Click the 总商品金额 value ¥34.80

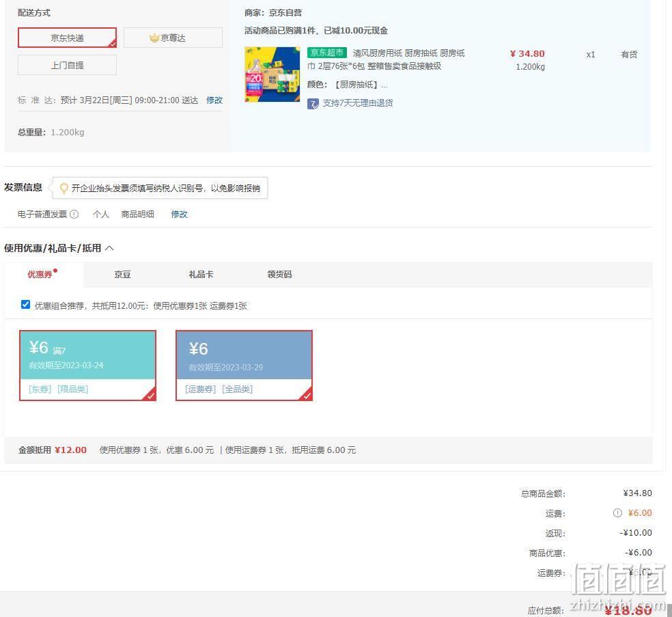pyautogui.click(x=638, y=493)
